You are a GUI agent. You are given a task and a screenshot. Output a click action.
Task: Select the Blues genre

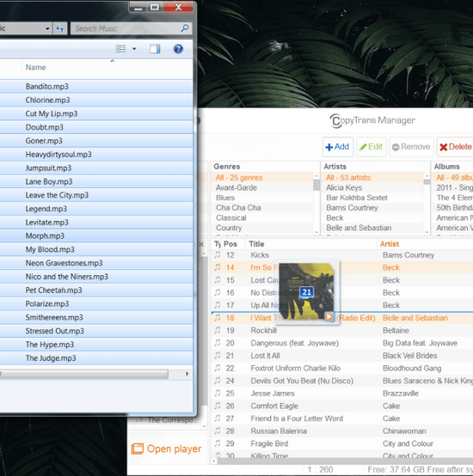(x=225, y=198)
